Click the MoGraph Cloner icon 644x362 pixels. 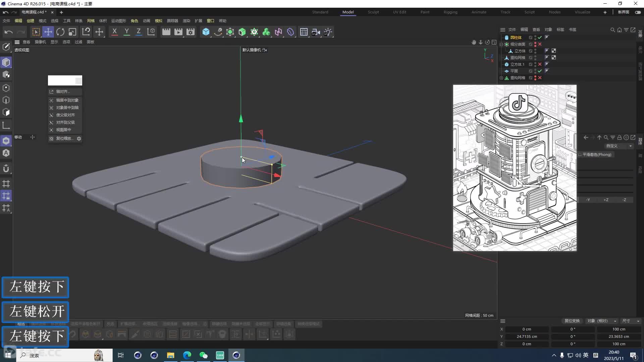pyautogui.click(x=254, y=32)
